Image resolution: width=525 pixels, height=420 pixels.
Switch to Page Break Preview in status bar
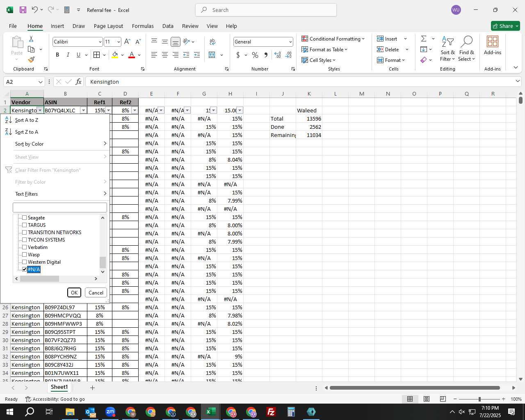coord(443,399)
